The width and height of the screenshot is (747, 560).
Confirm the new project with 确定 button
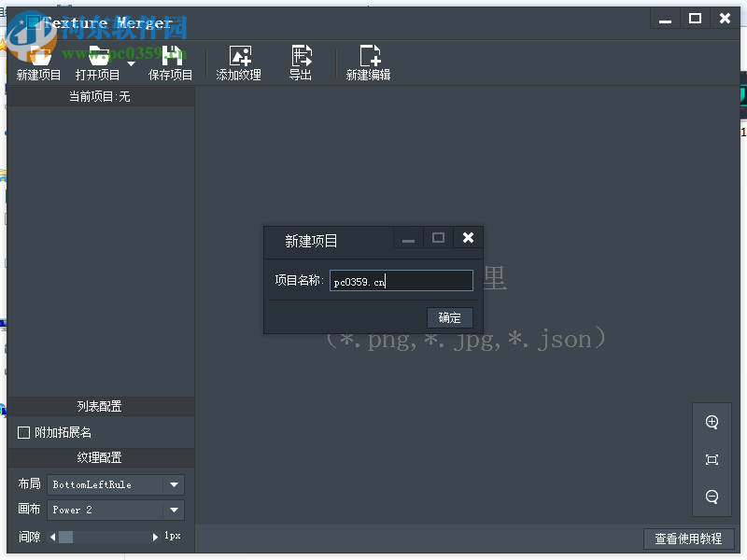click(x=449, y=317)
